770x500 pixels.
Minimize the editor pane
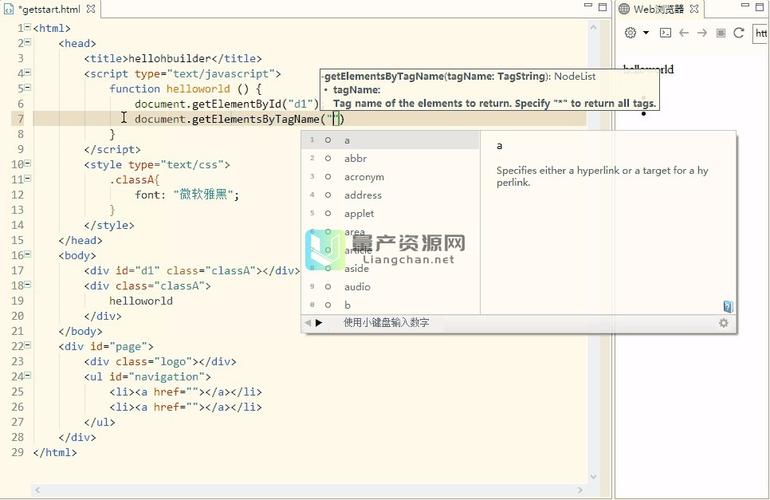tap(588, 5)
